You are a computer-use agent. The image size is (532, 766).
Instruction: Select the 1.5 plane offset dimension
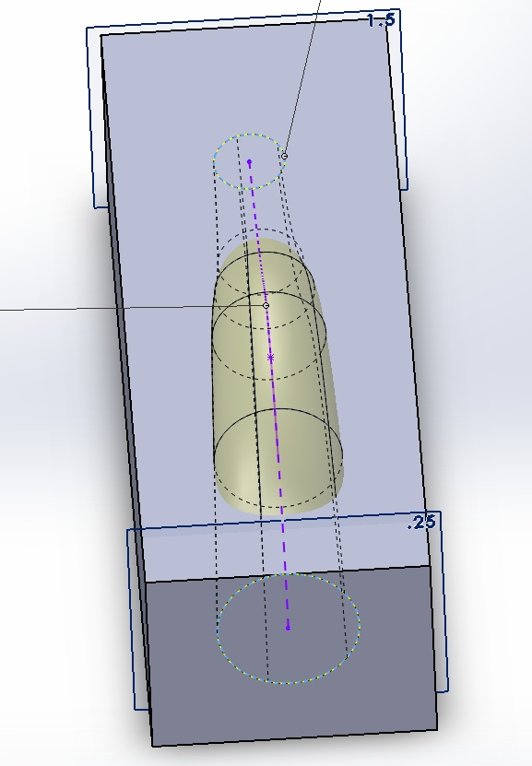381,20
